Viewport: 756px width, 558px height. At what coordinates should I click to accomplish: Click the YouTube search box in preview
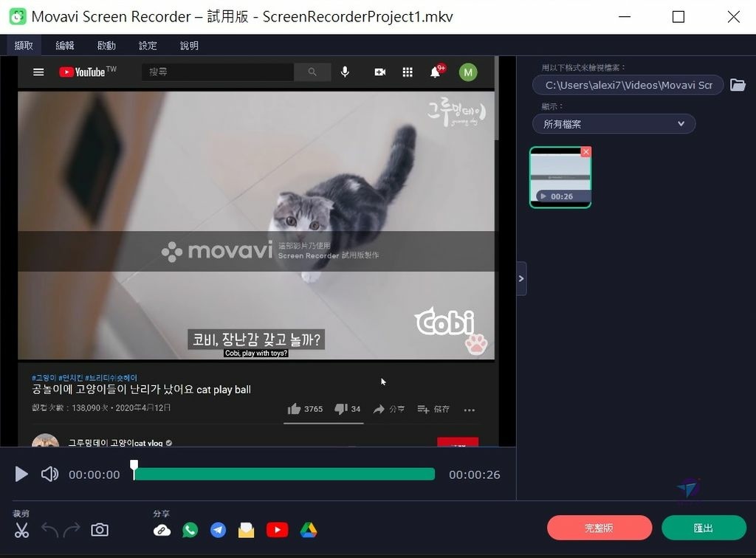pyautogui.click(x=218, y=72)
